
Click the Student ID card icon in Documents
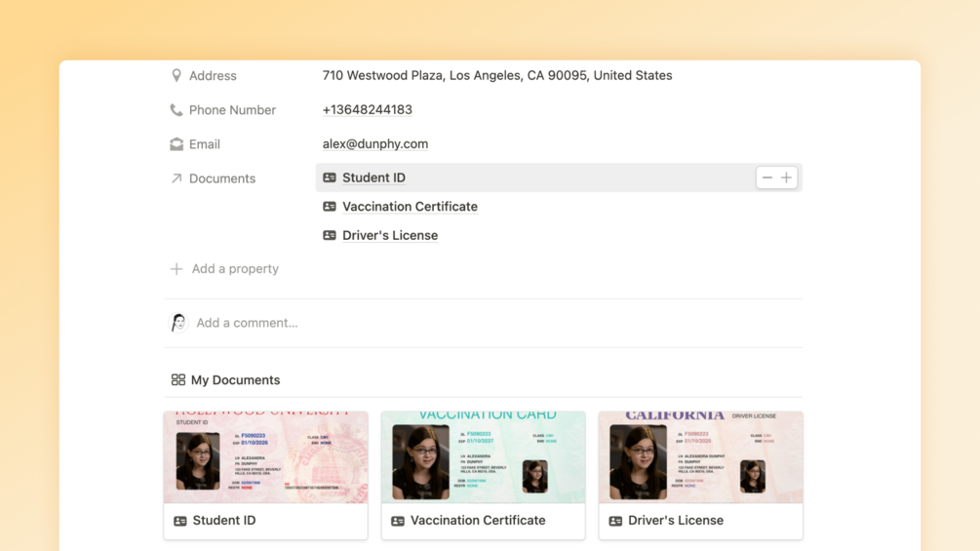[330, 177]
